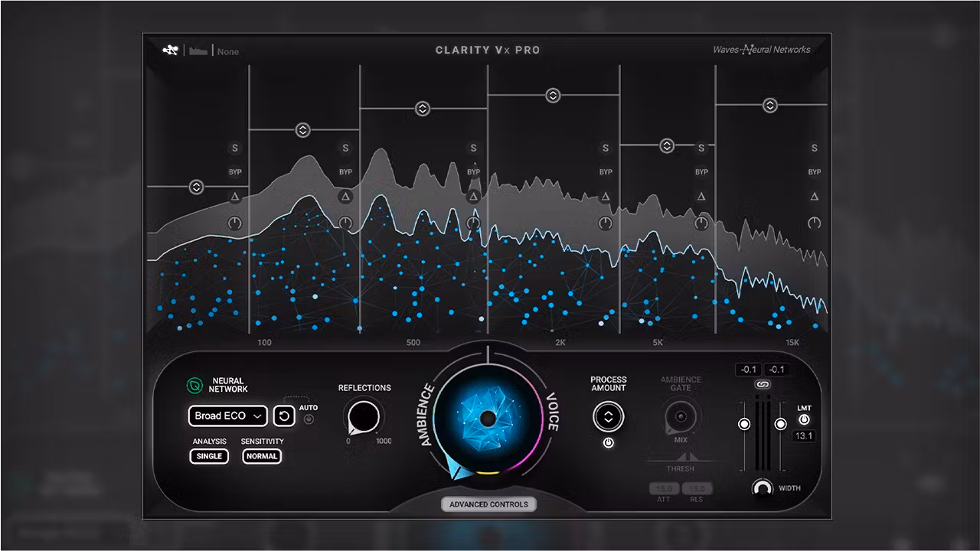Screen dimensions: 980x551
Task: Click the right output peak value -0.1
Action: pyautogui.click(x=776, y=370)
